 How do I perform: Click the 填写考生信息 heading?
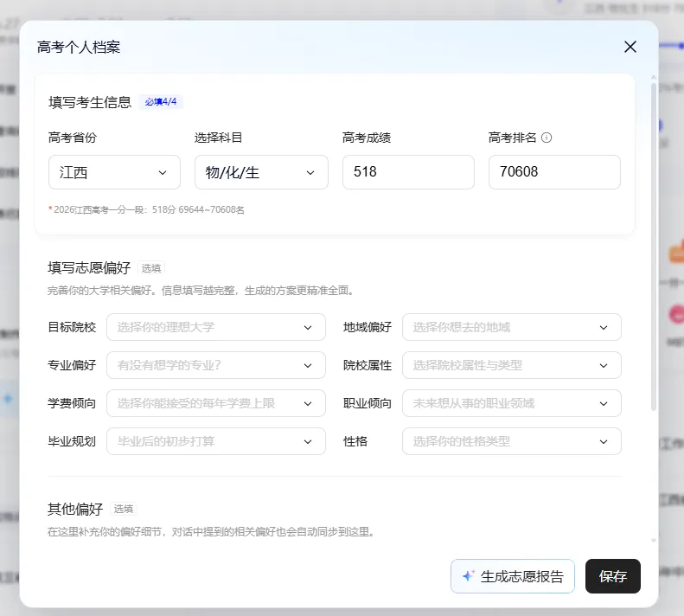pyautogui.click(x=90, y=102)
